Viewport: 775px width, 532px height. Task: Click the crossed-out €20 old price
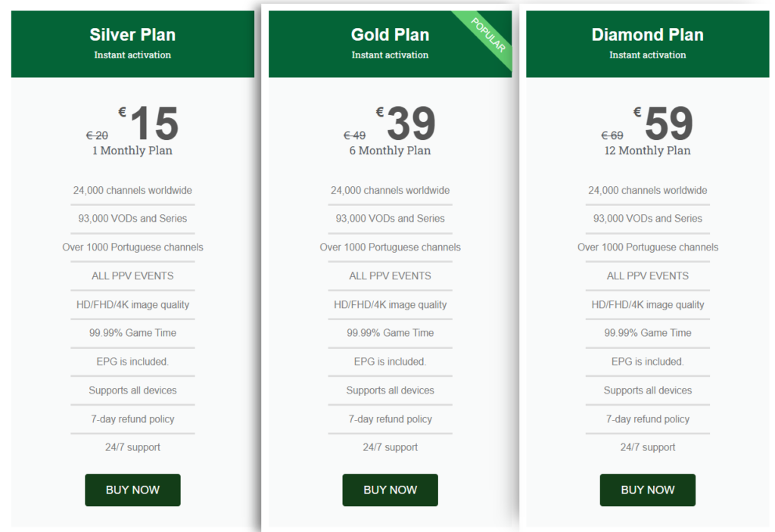click(97, 136)
